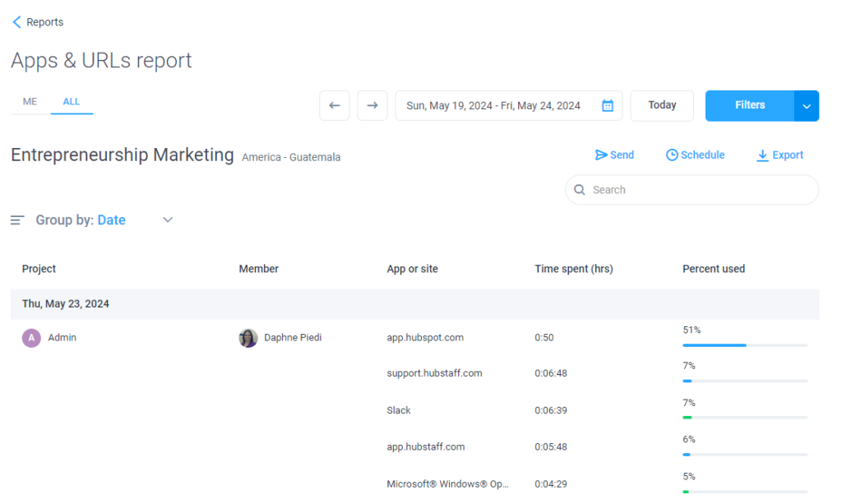The height and width of the screenshot is (504, 842).
Task: Select the ALL tab
Action: click(72, 101)
